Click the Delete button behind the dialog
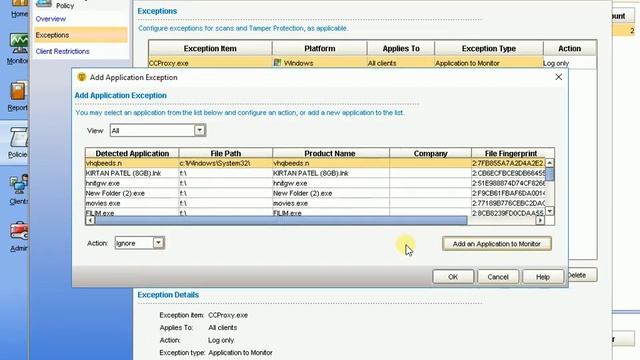The height and width of the screenshot is (360, 640). click(582, 275)
